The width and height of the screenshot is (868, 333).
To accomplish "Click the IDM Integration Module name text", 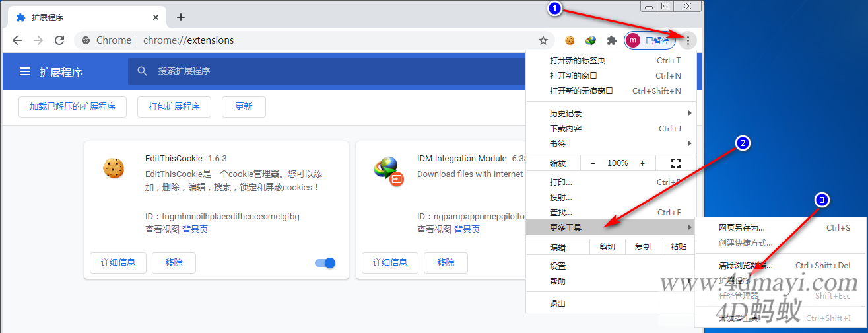I will [462, 159].
